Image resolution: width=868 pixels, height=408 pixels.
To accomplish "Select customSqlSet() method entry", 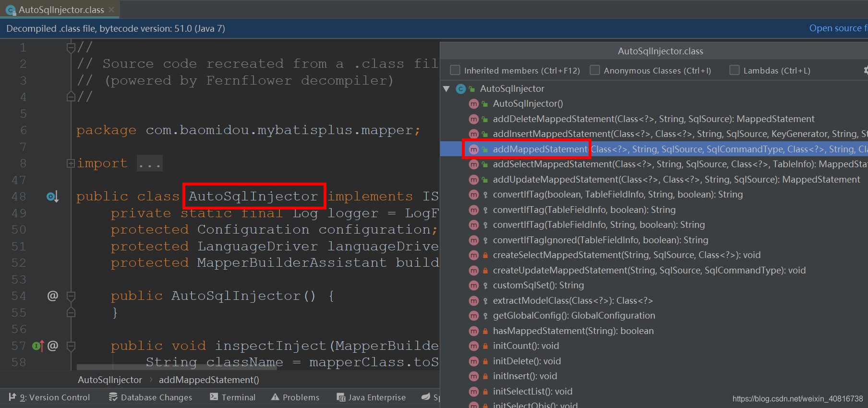I will pos(538,285).
